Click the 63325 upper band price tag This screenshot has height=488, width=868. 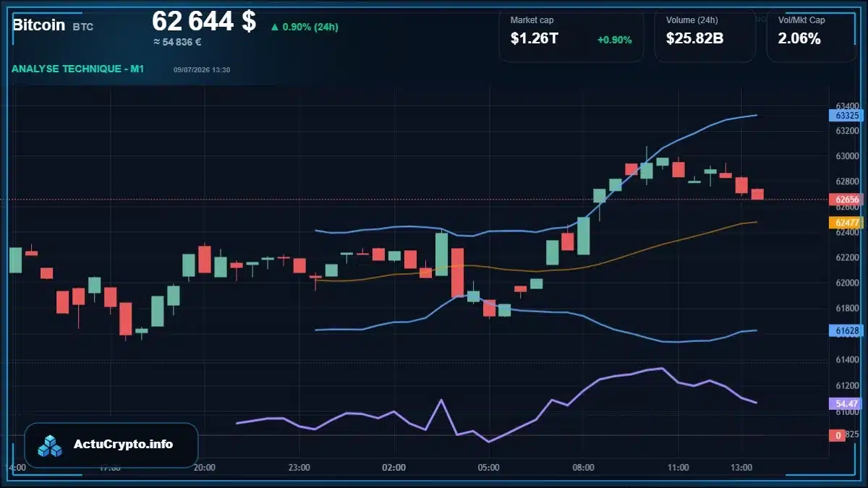(846, 116)
